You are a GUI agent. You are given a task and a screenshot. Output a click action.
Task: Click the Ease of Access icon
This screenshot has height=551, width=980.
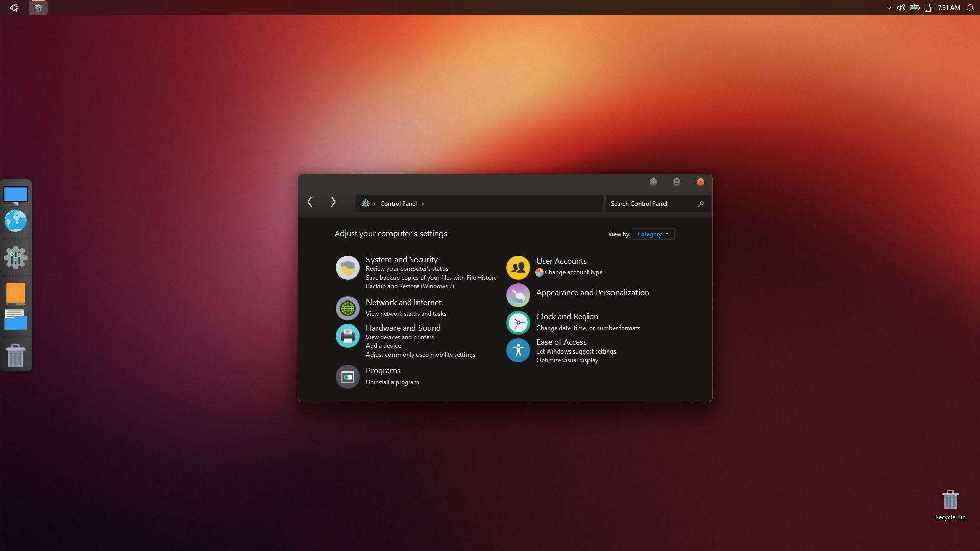518,350
